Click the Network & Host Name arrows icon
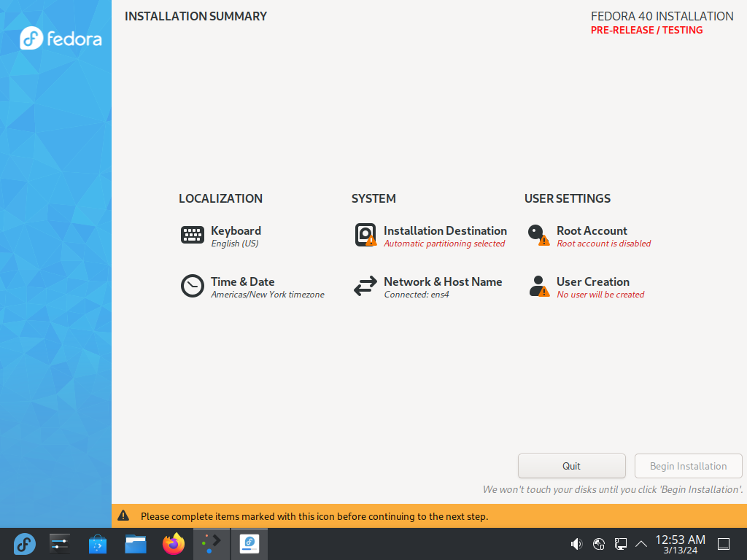Image resolution: width=747 pixels, height=560 pixels. 365,286
